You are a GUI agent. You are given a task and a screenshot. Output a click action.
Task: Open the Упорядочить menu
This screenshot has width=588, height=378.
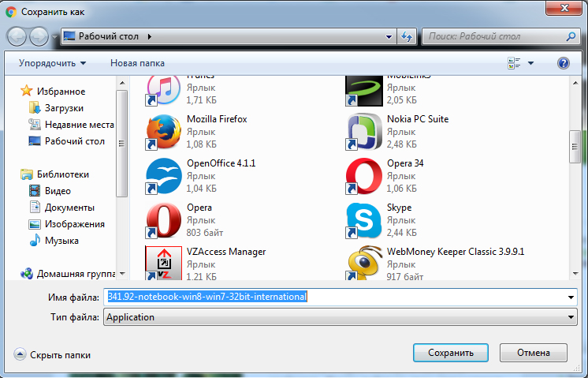pos(53,63)
